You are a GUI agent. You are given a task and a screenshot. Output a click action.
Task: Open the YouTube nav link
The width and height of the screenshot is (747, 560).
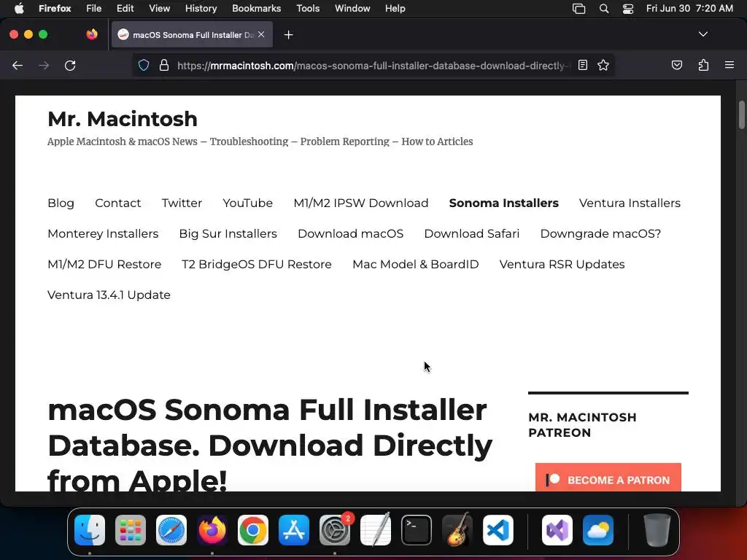pyautogui.click(x=248, y=203)
